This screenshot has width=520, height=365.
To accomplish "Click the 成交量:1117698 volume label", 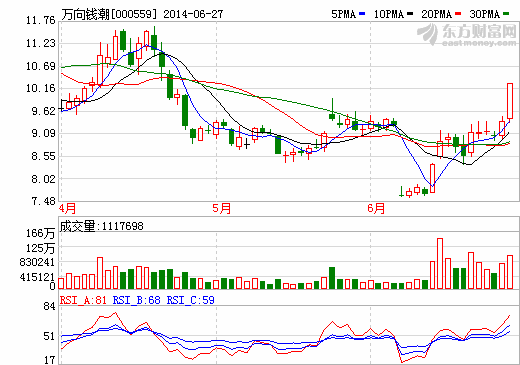I will 102,226.
